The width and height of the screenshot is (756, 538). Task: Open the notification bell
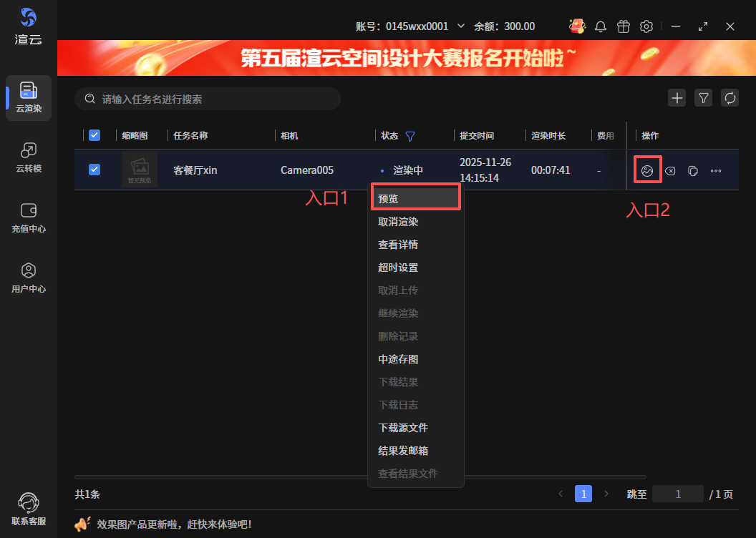601,26
